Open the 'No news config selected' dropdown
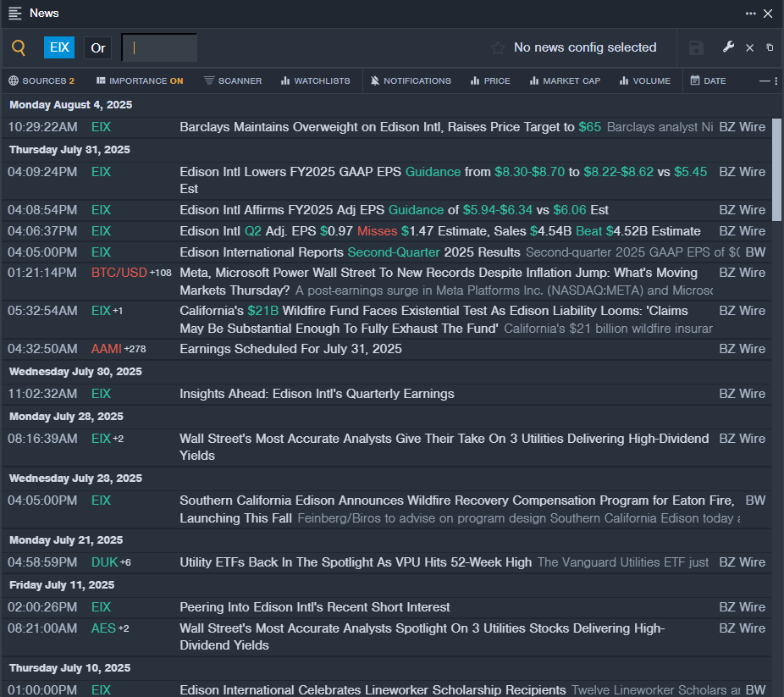This screenshot has width=784, height=697. point(585,47)
